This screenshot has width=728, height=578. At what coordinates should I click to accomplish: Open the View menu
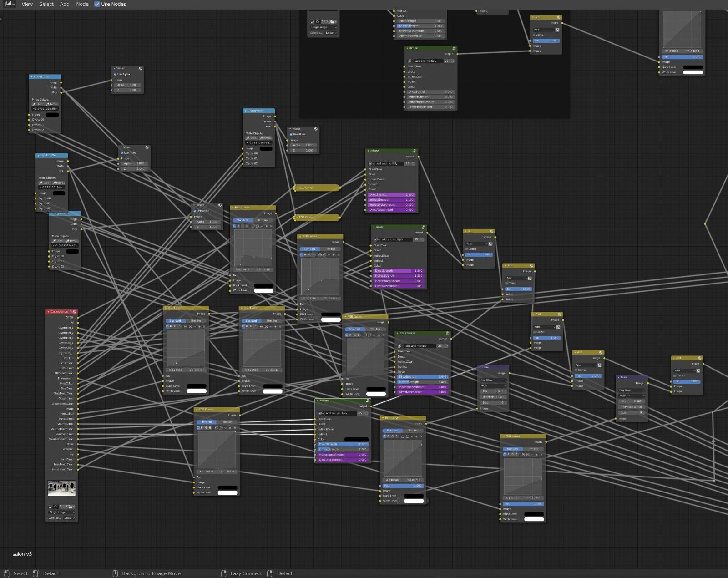click(27, 4)
